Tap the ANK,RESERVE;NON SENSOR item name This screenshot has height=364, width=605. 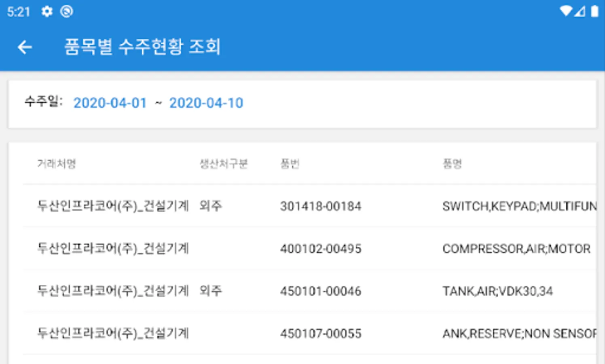520,334
